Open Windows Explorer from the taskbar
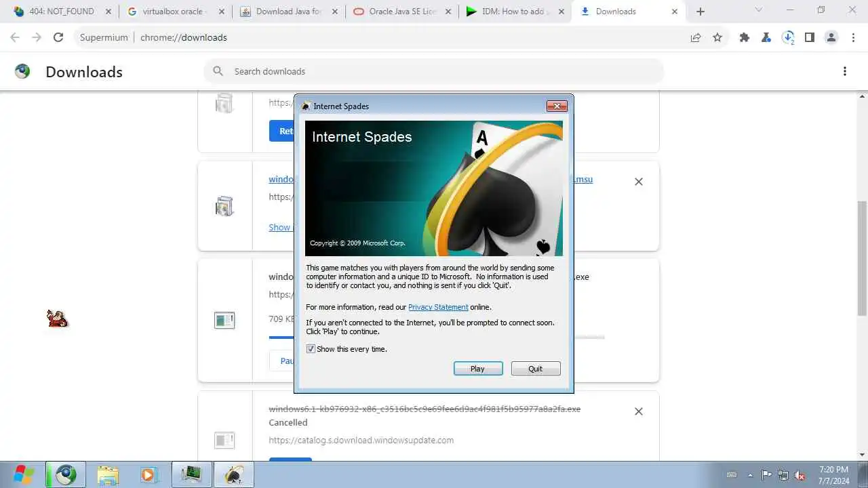This screenshot has width=868, height=488. coord(108,474)
